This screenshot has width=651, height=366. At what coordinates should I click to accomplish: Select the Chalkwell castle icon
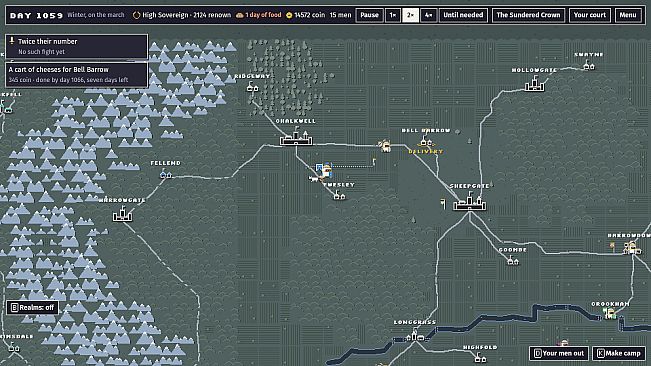tap(296, 137)
